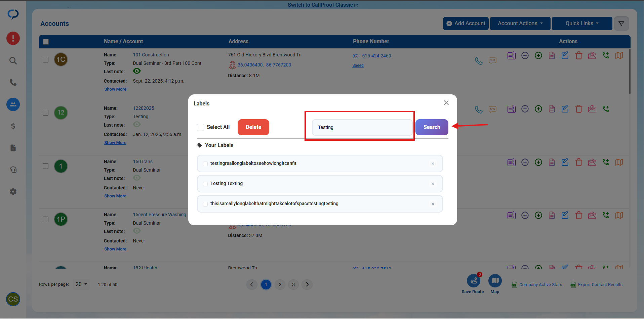
Task: Click the Search button in Labels
Action: tap(432, 127)
